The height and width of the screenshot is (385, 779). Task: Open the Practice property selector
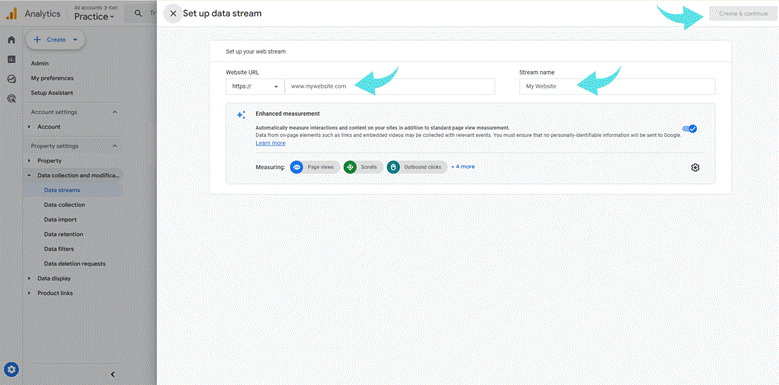pos(94,17)
